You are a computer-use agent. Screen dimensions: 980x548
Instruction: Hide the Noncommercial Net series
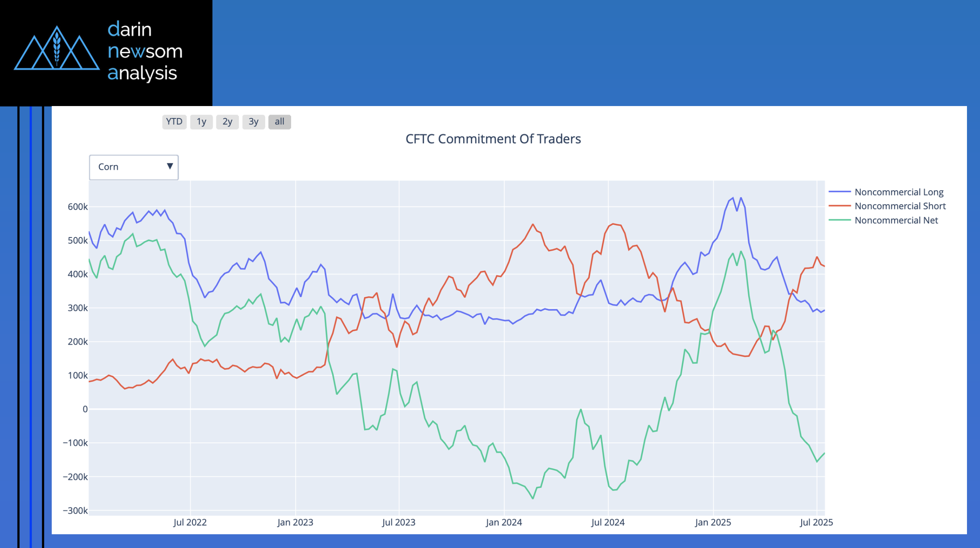[896, 220]
